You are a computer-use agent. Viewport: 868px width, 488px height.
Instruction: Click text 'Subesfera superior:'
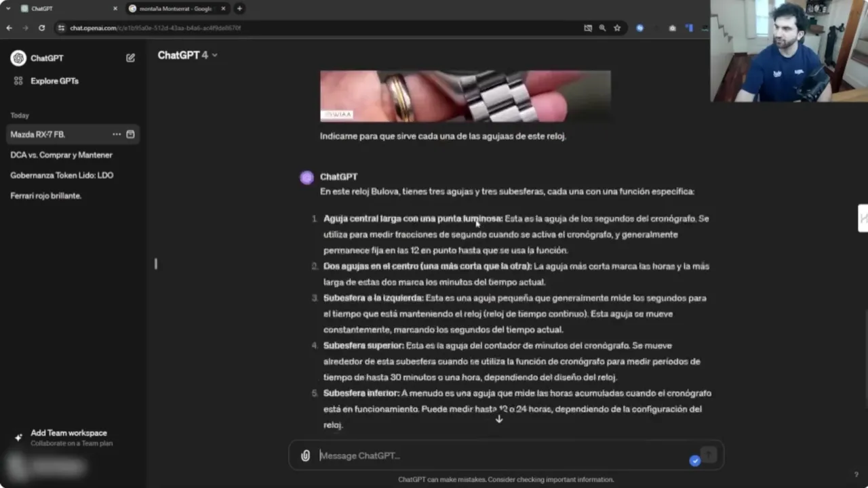click(363, 346)
